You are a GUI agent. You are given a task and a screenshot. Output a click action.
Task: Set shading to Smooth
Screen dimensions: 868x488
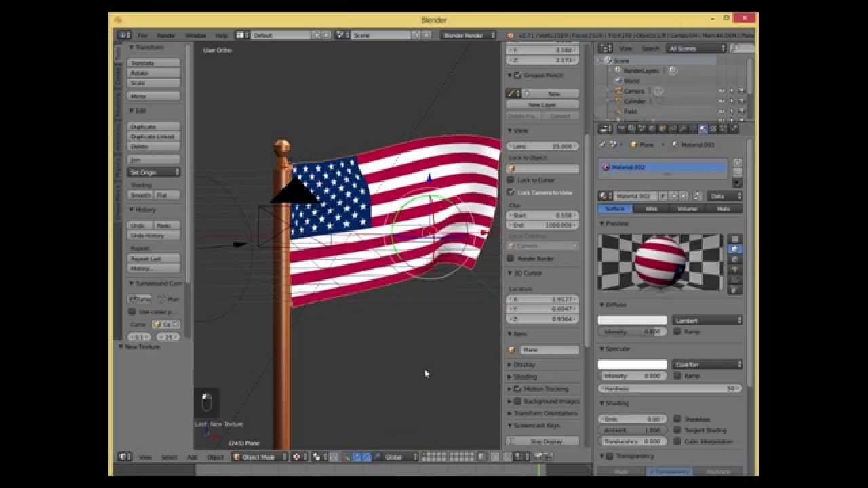140,195
